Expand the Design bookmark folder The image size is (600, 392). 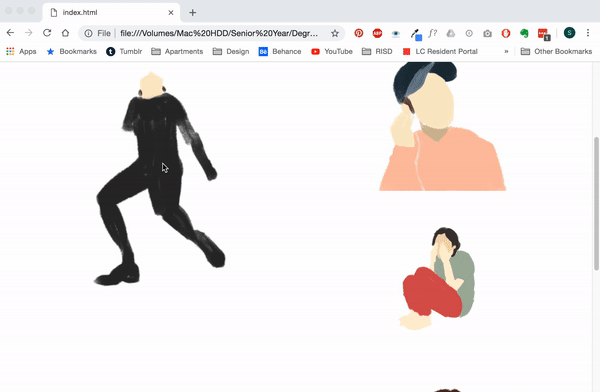click(x=231, y=51)
